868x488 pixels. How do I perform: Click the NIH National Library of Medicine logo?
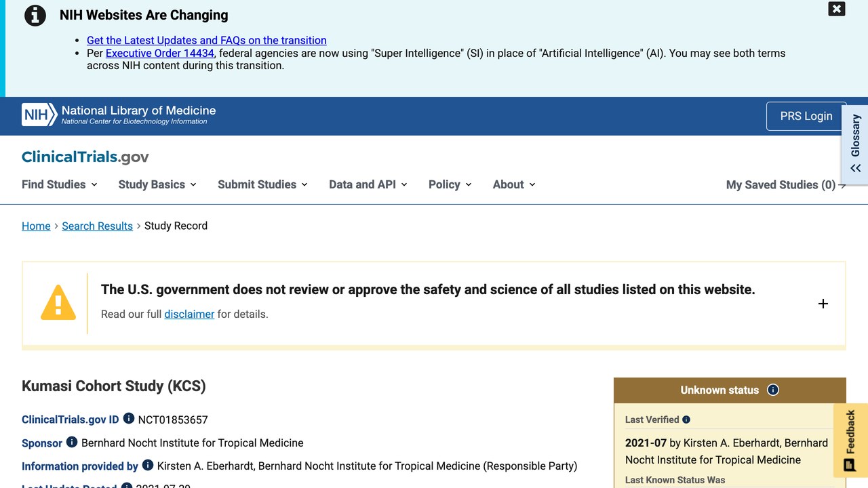119,115
